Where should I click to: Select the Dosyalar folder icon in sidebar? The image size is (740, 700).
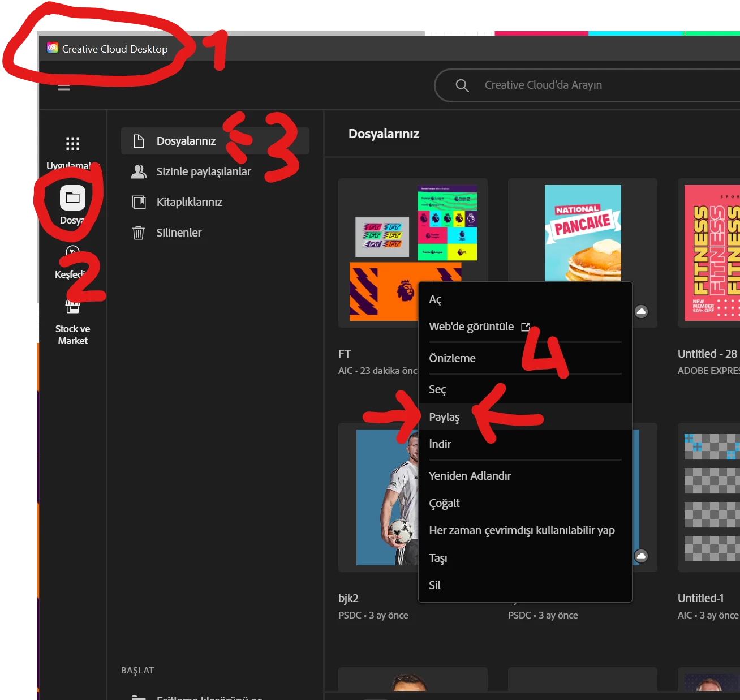72,197
